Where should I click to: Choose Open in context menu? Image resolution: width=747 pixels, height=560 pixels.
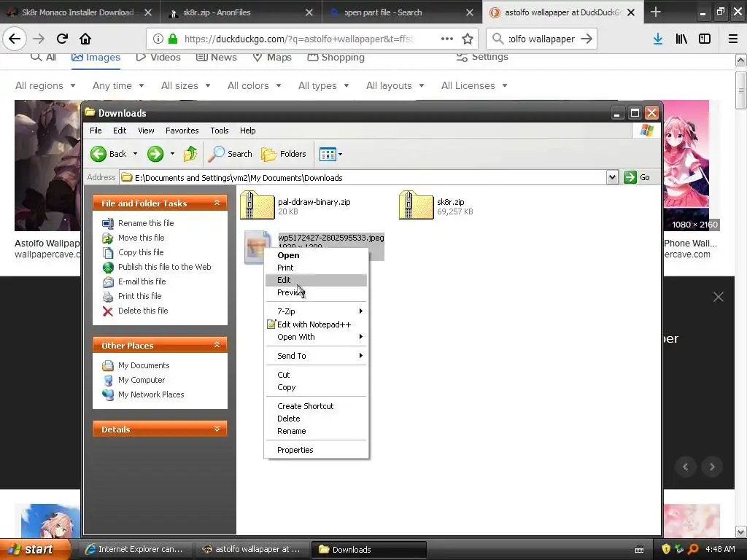(x=317, y=255)
